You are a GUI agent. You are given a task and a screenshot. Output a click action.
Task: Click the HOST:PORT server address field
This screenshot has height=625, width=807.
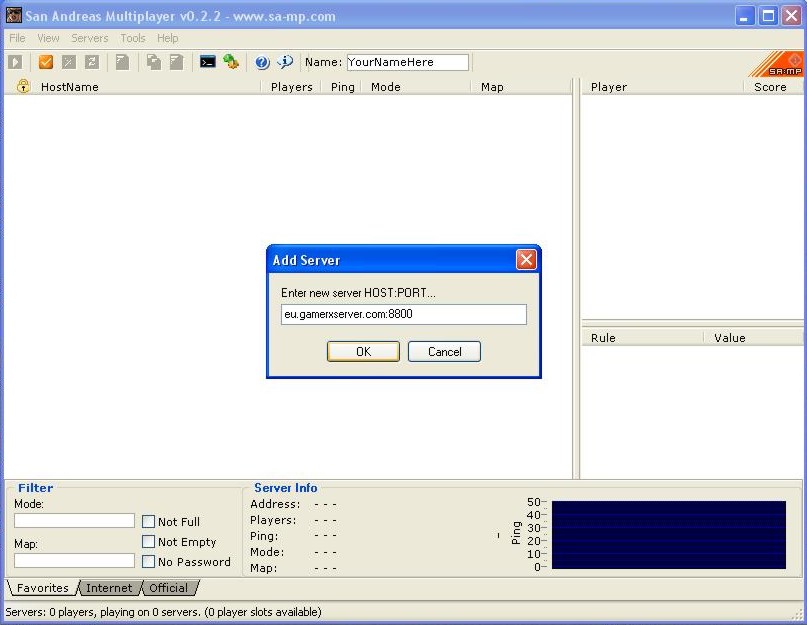[x=404, y=314]
